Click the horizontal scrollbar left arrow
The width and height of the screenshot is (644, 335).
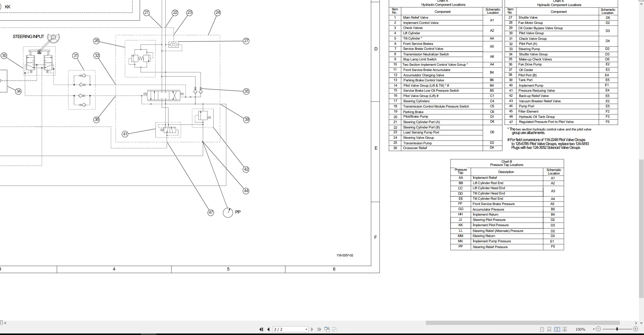pos(5,323)
